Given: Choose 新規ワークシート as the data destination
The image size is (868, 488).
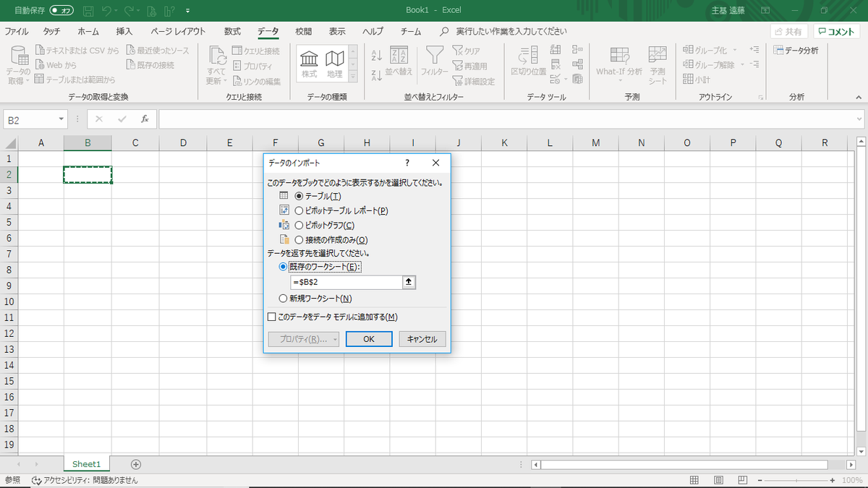Looking at the screenshot, I should [x=282, y=298].
